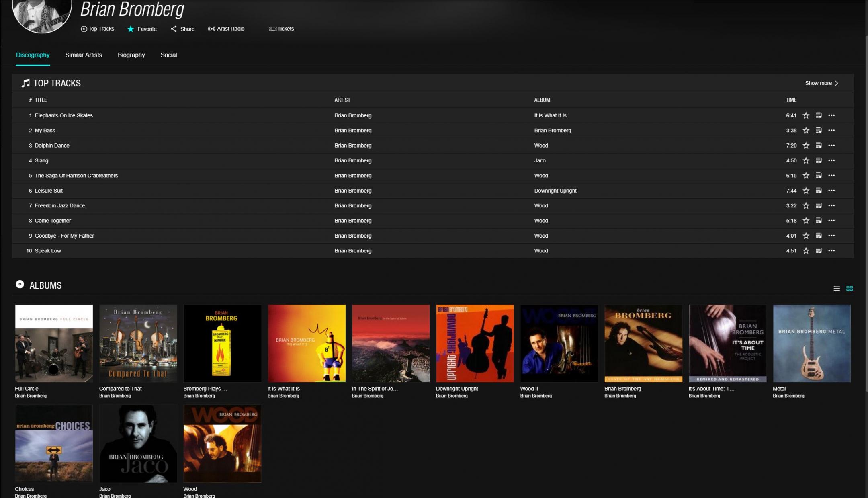
Task: Open Tickets for Brian Bromberg
Action: click(281, 29)
